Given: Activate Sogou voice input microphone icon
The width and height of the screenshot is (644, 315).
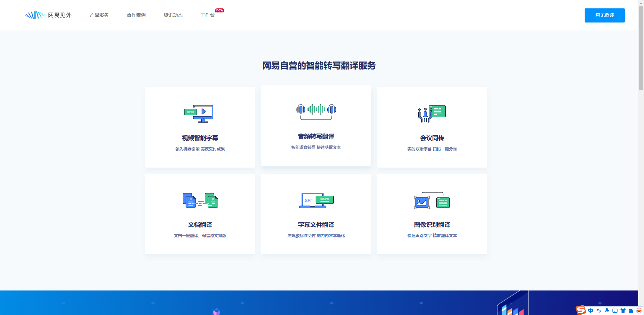Looking at the screenshot, I should [607, 311].
